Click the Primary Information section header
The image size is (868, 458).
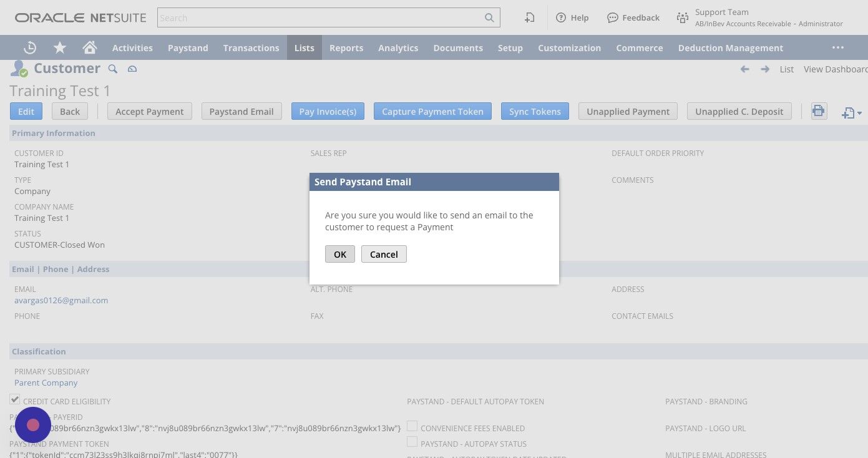click(54, 133)
